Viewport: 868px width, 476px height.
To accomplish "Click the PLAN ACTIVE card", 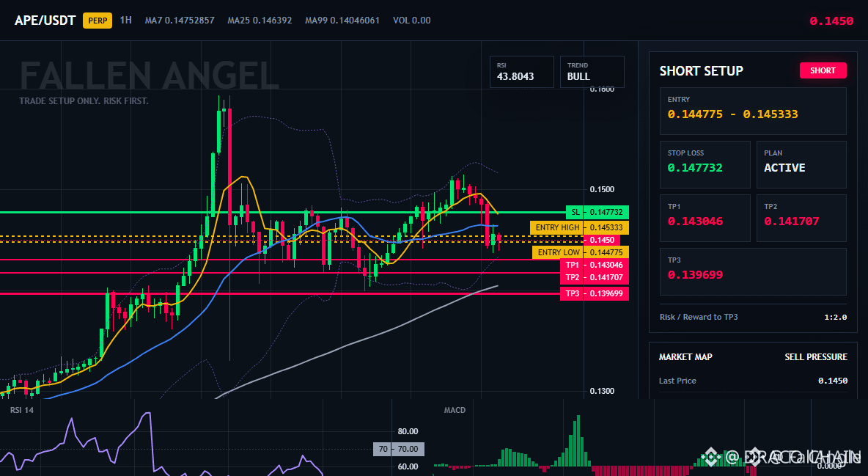I will pos(801,164).
